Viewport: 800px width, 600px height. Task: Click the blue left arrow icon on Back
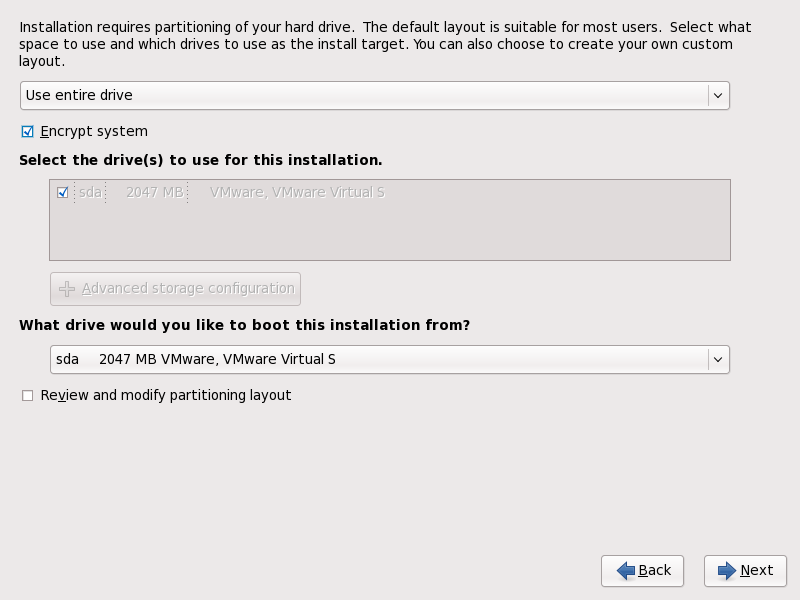(x=626, y=570)
